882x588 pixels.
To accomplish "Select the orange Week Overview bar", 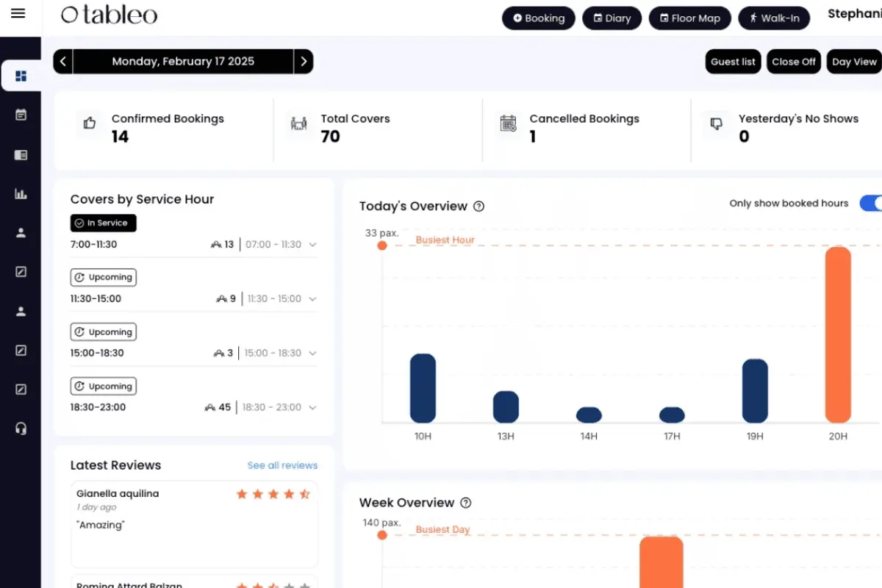I will pyautogui.click(x=661, y=562).
